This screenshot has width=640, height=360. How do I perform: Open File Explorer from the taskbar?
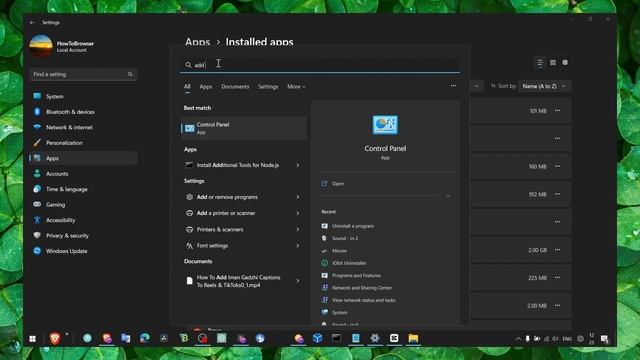[x=413, y=338]
